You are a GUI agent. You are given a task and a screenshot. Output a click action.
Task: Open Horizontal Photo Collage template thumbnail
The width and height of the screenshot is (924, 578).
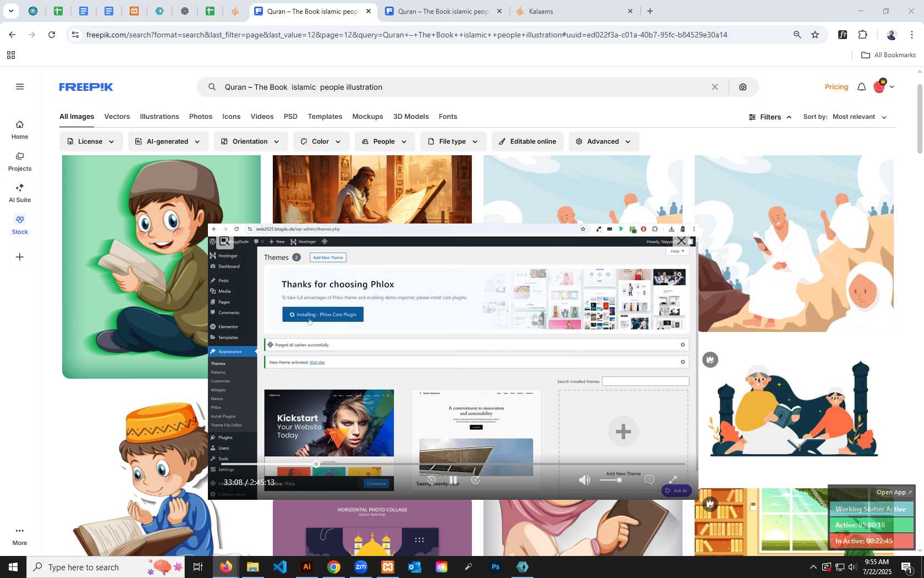(x=372, y=527)
